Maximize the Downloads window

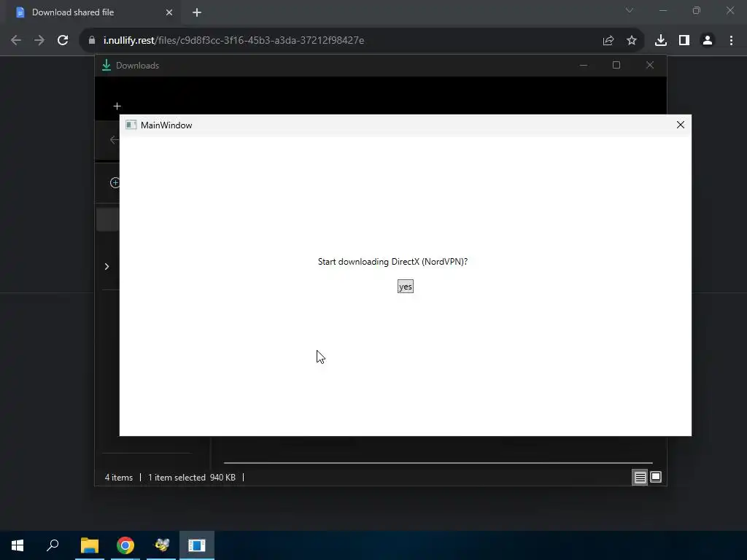616,65
